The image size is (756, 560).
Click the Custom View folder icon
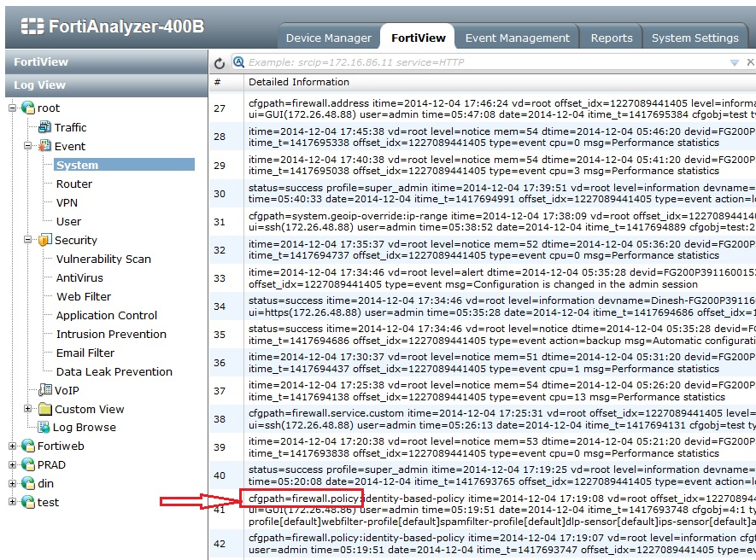[x=44, y=409]
